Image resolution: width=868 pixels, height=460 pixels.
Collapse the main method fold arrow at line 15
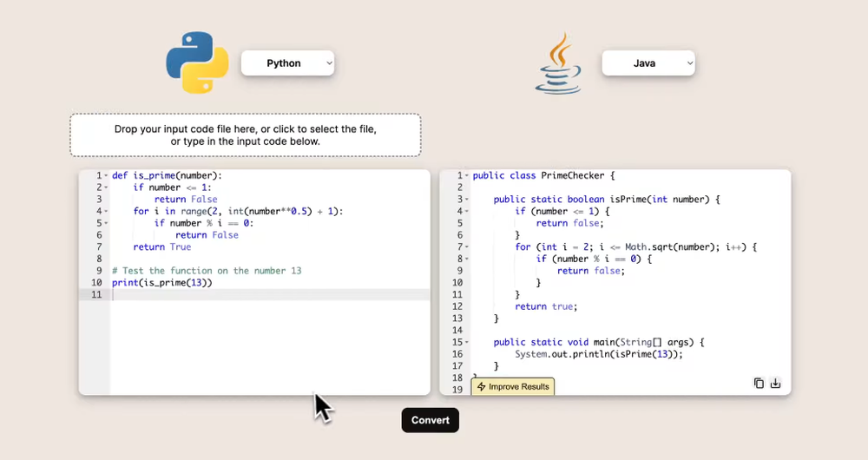coord(467,342)
